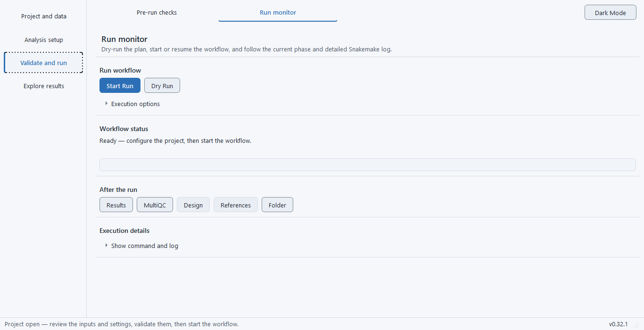Click the Show command and log triangle
The height and width of the screenshot is (330, 644).
click(x=107, y=245)
